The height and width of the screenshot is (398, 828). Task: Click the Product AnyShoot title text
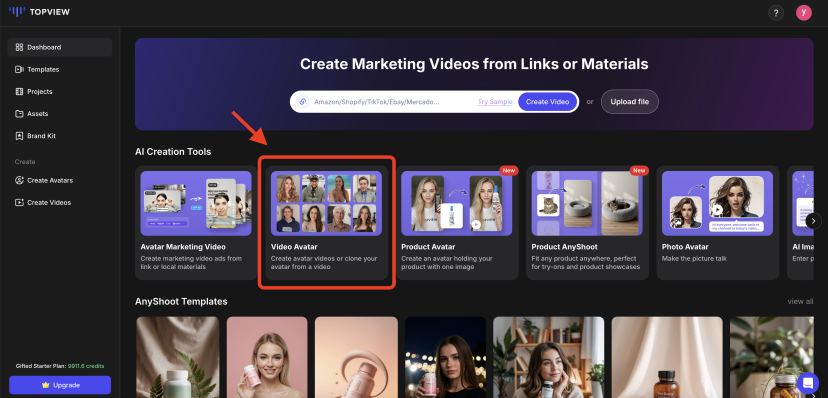point(564,247)
